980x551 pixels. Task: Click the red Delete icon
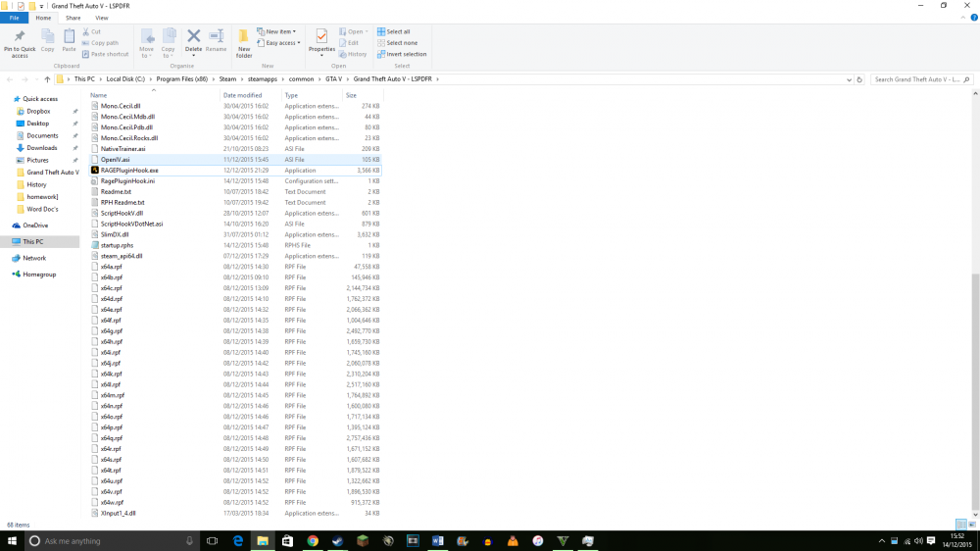coord(194,37)
